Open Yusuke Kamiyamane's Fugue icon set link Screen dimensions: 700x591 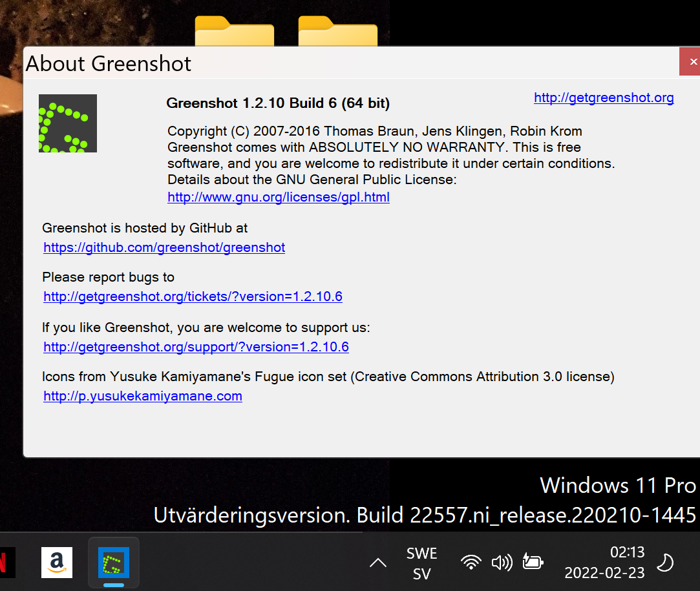142,396
